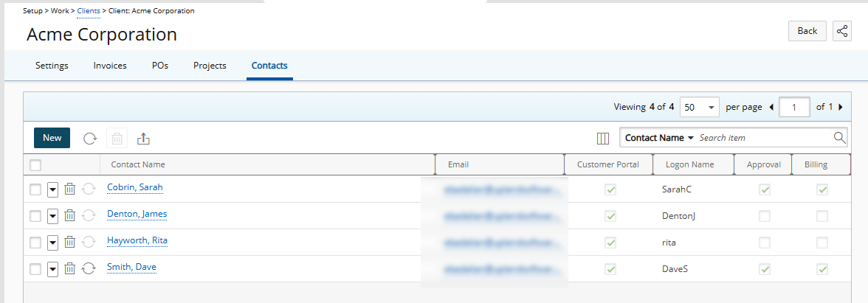Open the Contact Name search filter dropdown

tap(659, 138)
